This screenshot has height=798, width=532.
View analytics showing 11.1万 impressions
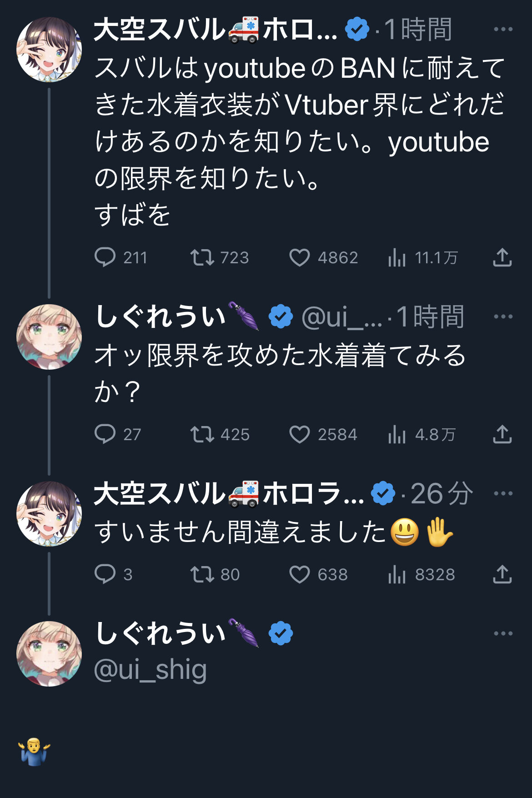pos(397,258)
